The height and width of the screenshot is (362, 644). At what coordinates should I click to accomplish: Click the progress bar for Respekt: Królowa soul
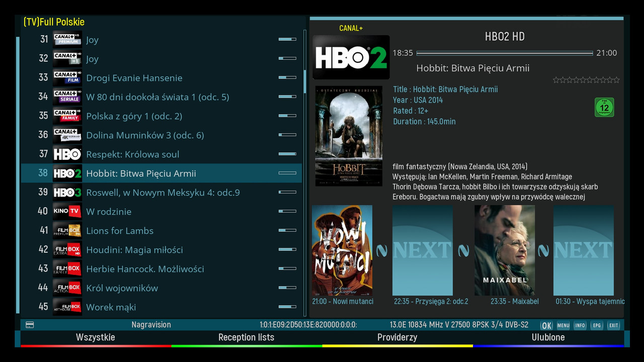click(x=287, y=154)
